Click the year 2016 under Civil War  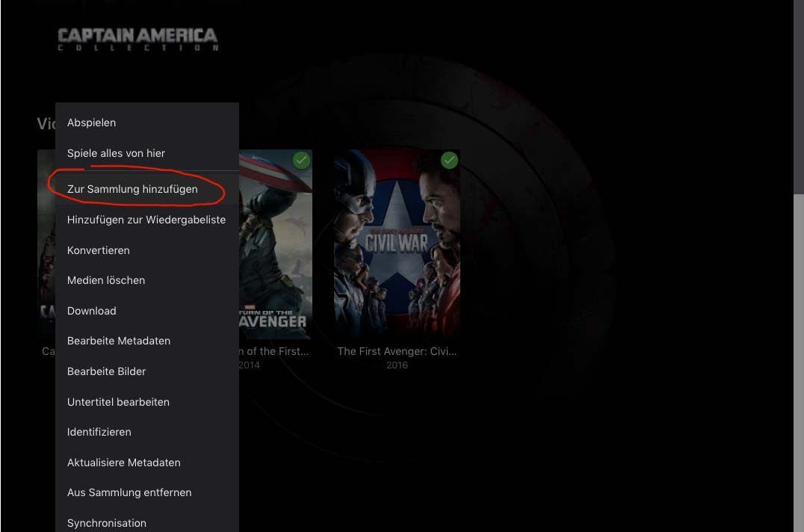[397, 365]
